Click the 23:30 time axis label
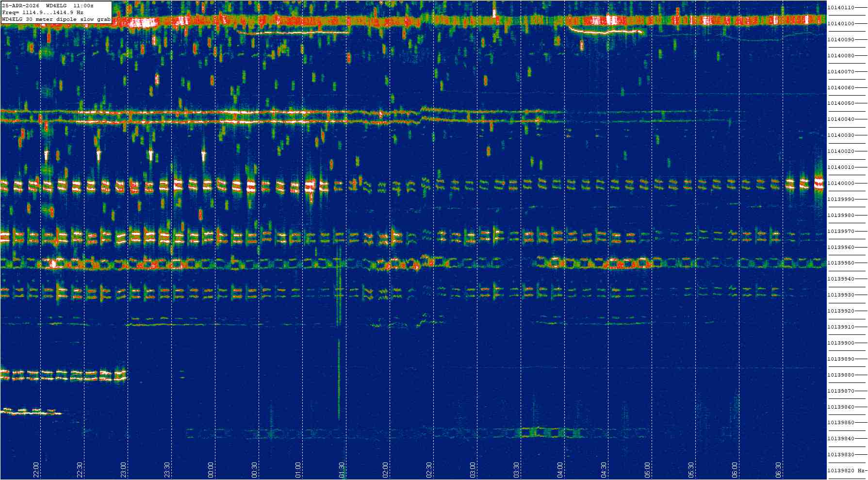Viewport: 868px width, 480px height. coord(167,469)
